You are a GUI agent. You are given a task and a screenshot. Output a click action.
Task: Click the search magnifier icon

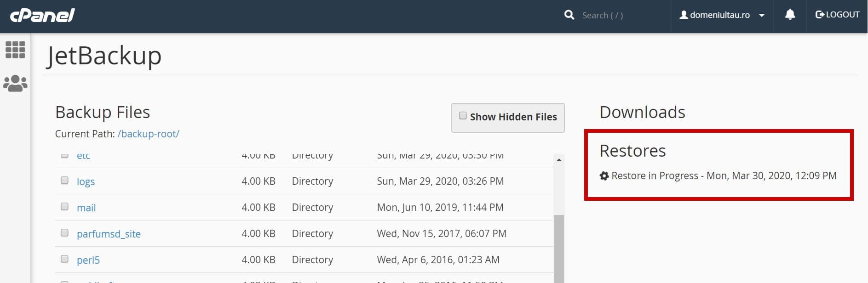569,15
